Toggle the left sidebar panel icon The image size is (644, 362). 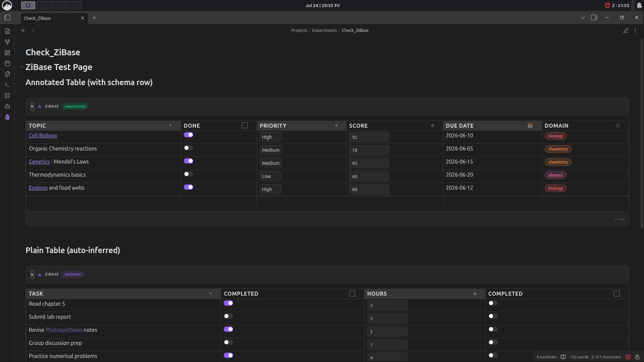(7, 17)
